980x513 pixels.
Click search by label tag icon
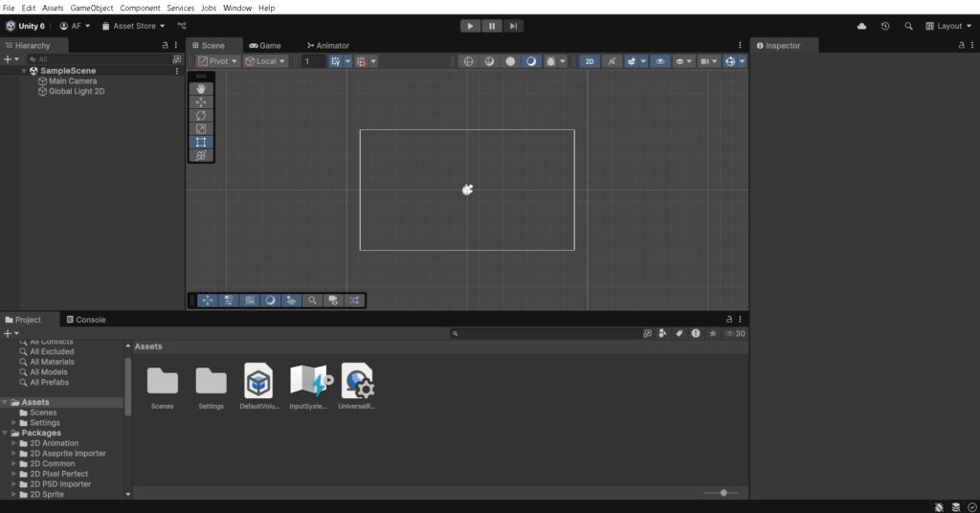[679, 334]
